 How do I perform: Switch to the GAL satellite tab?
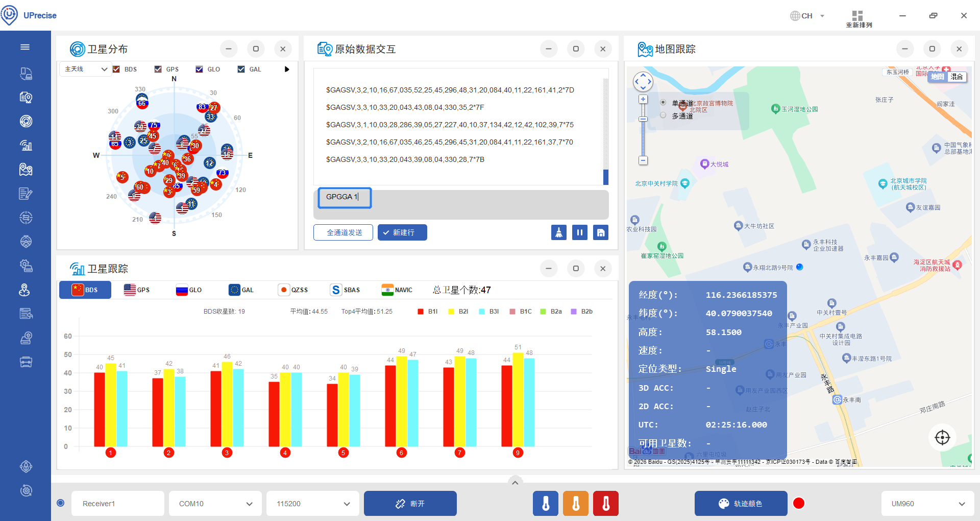click(241, 290)
